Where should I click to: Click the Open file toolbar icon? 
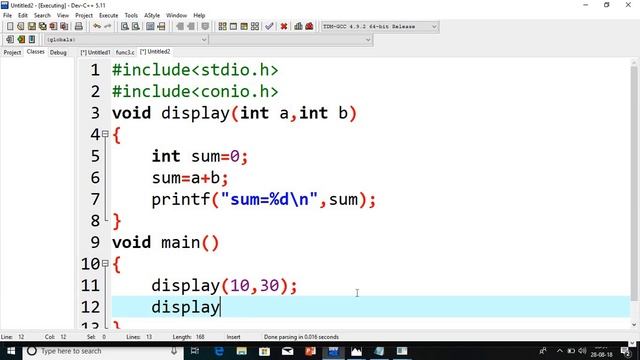click(20, 27)
